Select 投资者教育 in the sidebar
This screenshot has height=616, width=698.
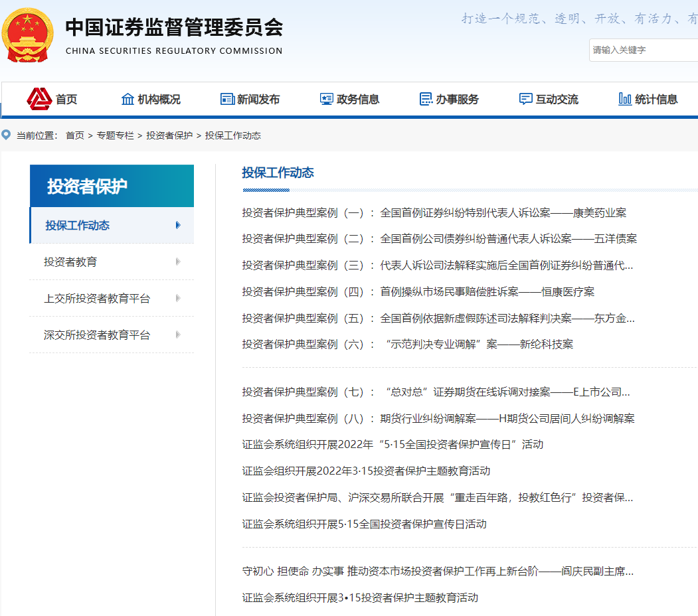[112, 262]
